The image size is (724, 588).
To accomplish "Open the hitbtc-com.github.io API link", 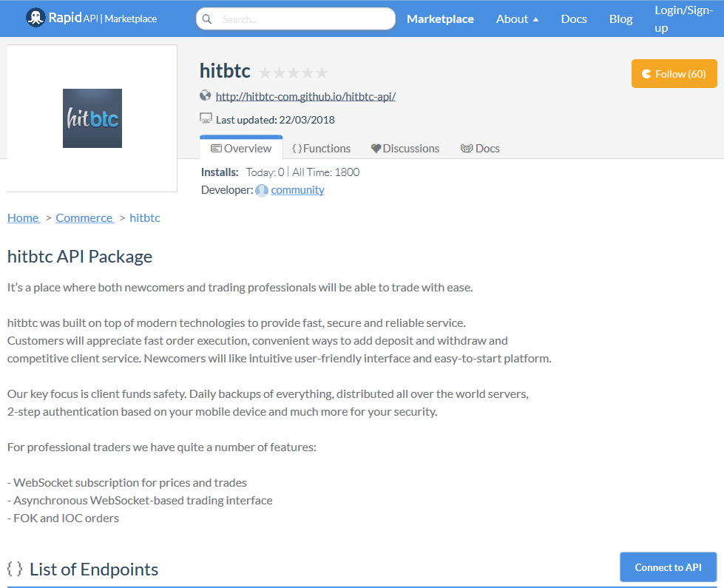I will pos(305,97).
